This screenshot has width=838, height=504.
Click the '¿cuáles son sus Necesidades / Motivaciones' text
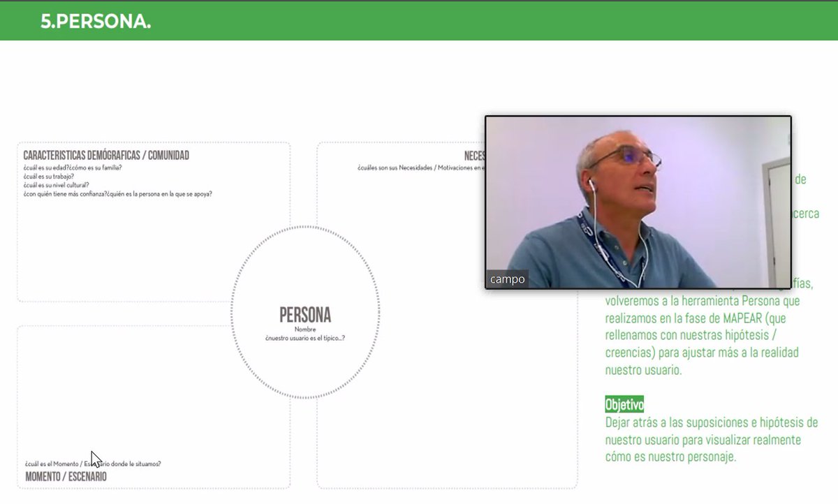coord(420,168)
